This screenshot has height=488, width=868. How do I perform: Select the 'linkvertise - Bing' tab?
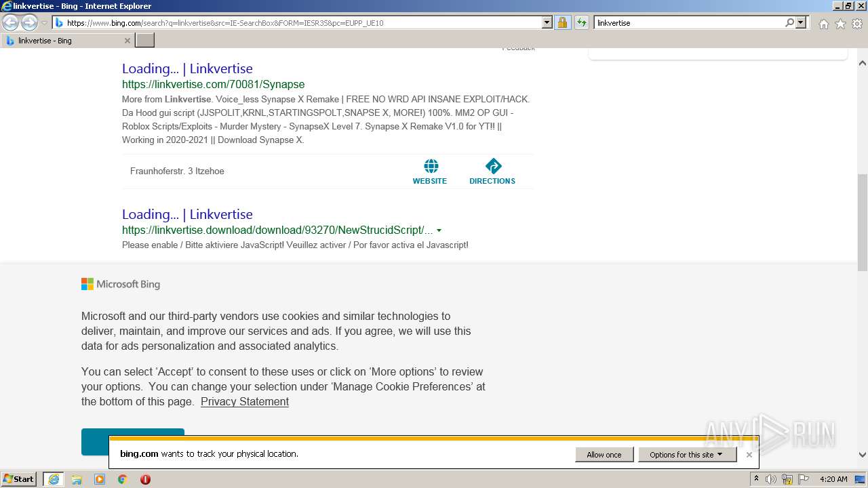[x=67, y=41]
